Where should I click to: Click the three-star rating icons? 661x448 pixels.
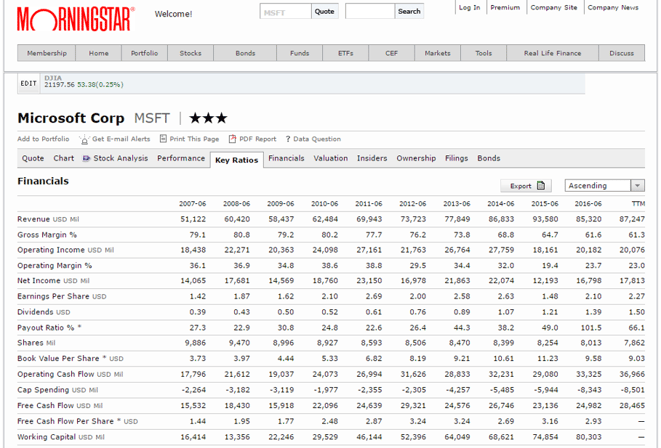click(208, 118)
